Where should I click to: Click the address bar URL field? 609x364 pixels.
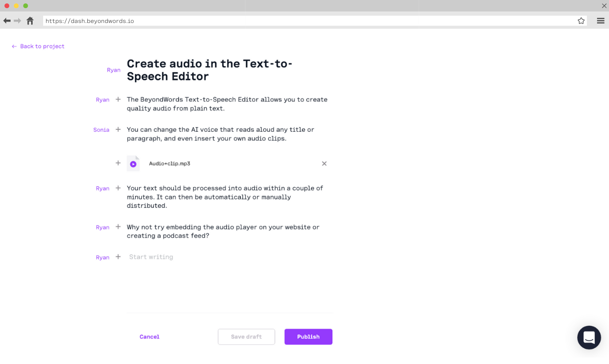coord(315,21)
